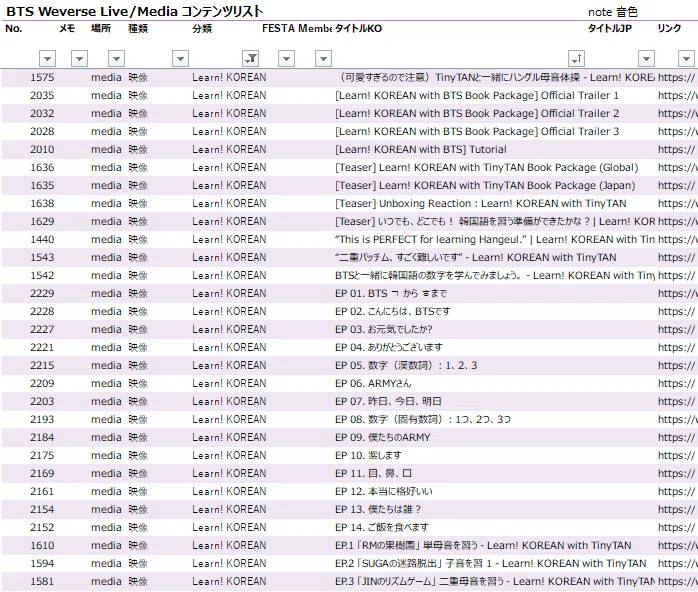Open the メモ column filter dropdown
698x592 pixels.
[79, 58]
